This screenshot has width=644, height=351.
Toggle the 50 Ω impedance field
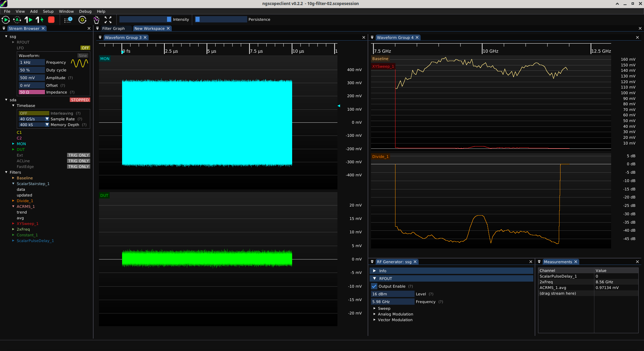pyautogui.click(x=32, y=92)
